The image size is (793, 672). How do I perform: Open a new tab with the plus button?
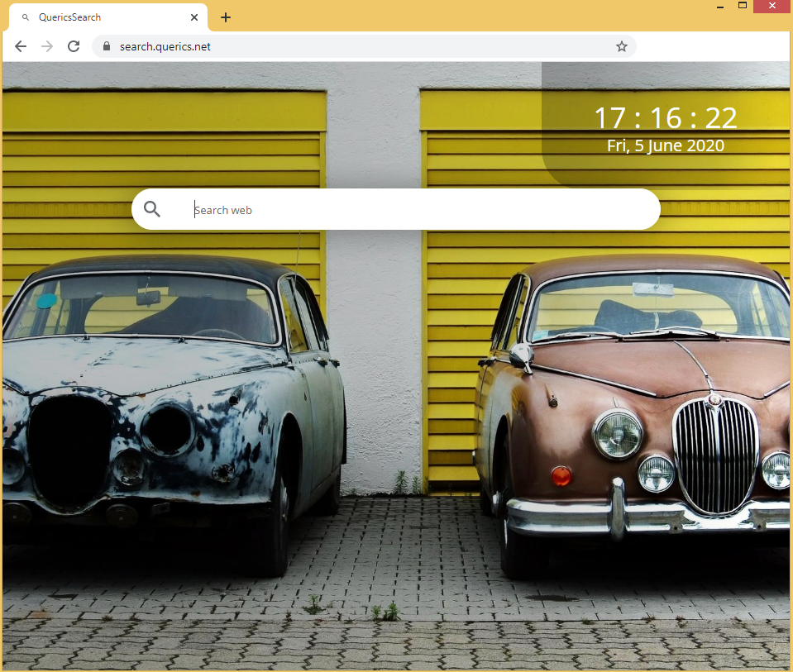pyautogui.click(x=226, y=17)
